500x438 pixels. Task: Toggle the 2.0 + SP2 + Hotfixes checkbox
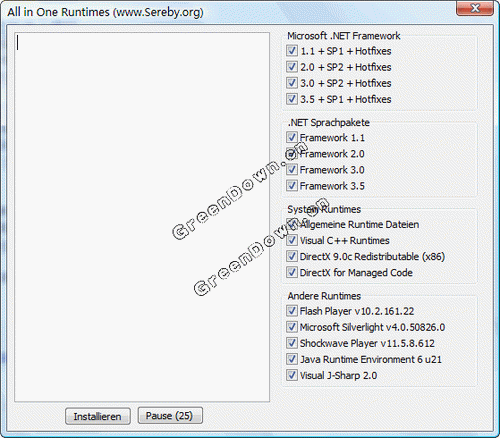[292, 67]
